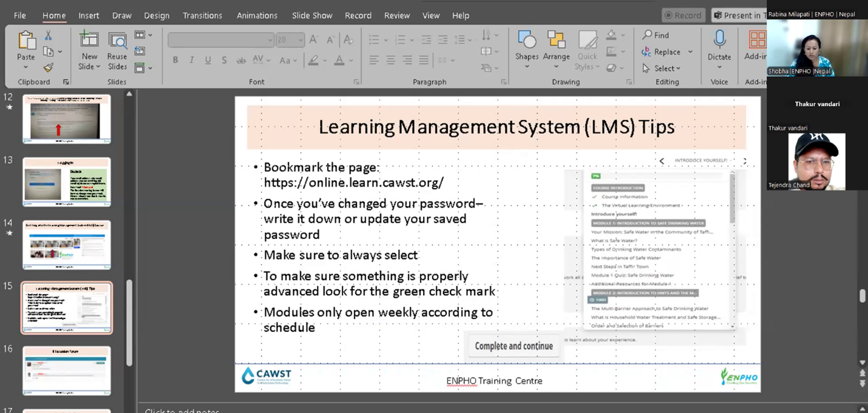This screenshot has width=868, height=413.
Task: Open the Review tab
Action: 397,15
